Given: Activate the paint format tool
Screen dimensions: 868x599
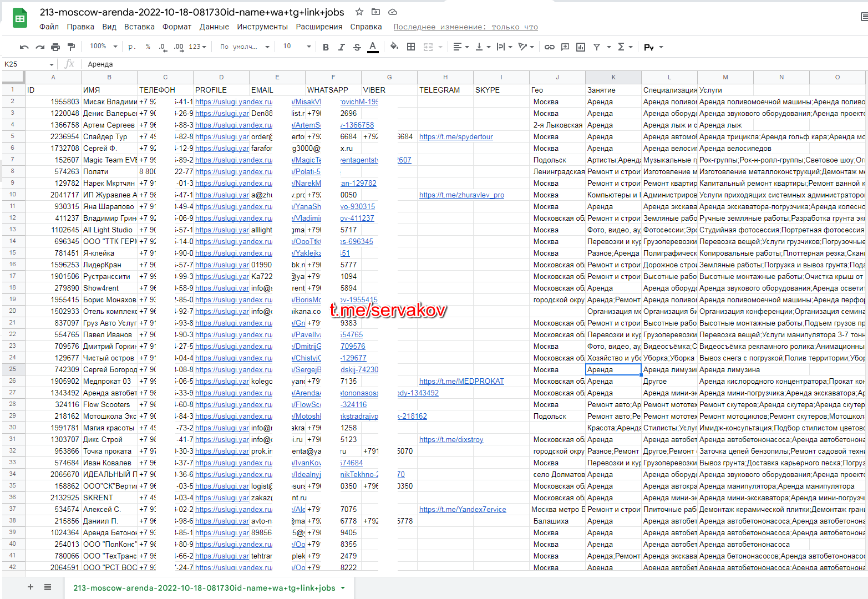Looking at the screenshot, I should [71, 47].
